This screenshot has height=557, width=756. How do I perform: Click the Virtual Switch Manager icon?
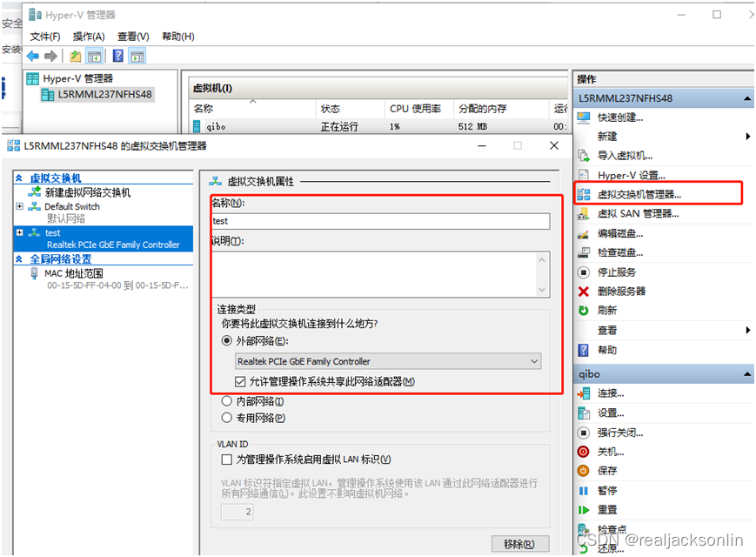click(584, 194)
